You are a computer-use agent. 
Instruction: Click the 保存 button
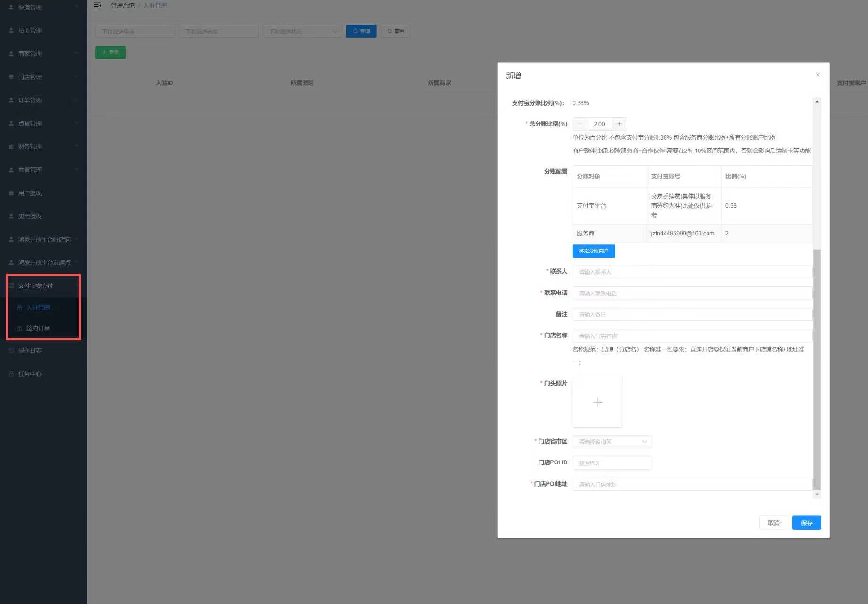tap(807, 523)
